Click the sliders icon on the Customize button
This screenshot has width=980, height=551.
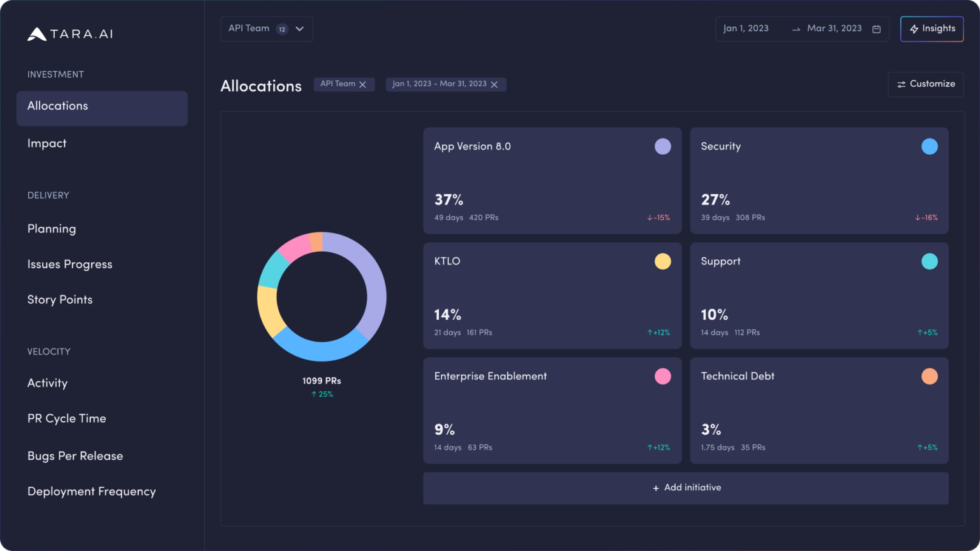coord(902,84)
